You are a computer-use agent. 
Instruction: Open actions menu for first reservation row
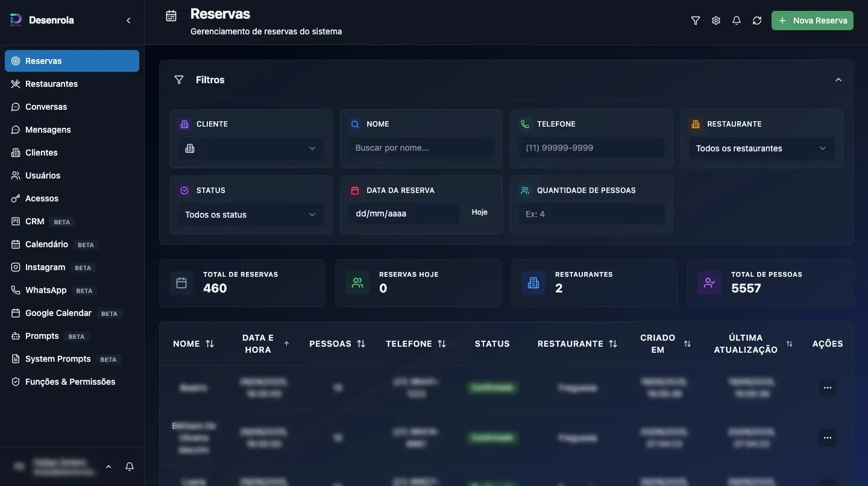pos(827,388)
